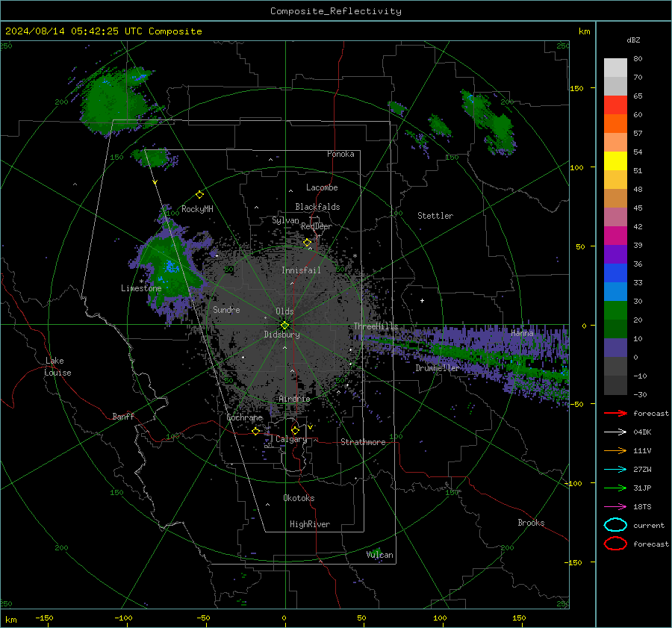Click the Sylvan map label
Screen dimensions: 672x628
[x=285, y=220]
